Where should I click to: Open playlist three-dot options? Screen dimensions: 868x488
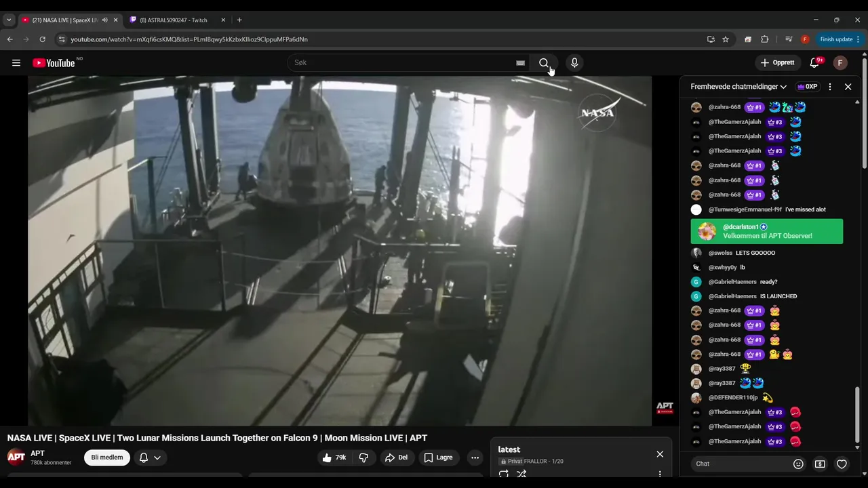(660, 474)
